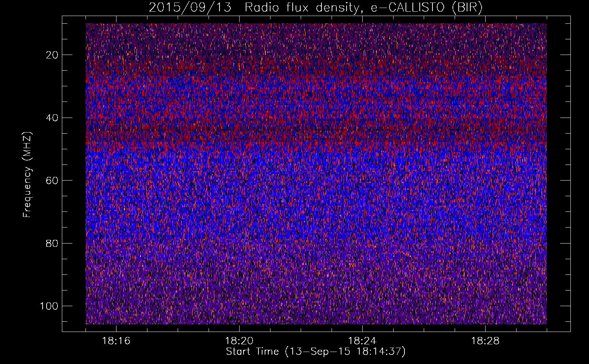Click the 18:20 time tick label
This screenshot has width=589, height=364.
239,341
